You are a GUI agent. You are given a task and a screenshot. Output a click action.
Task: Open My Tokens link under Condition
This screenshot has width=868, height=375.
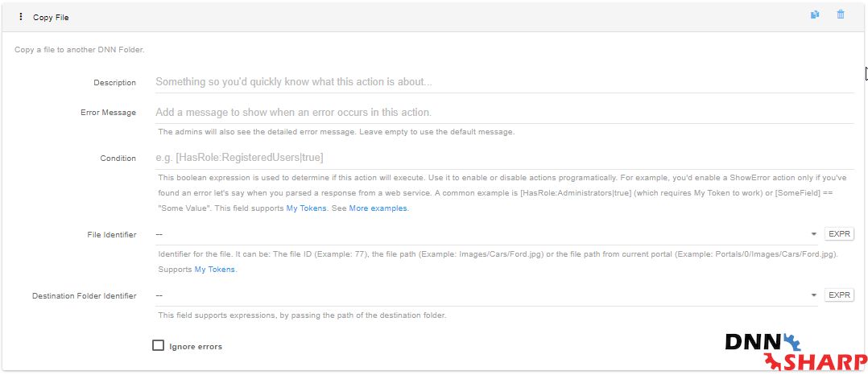coord(306,208)
